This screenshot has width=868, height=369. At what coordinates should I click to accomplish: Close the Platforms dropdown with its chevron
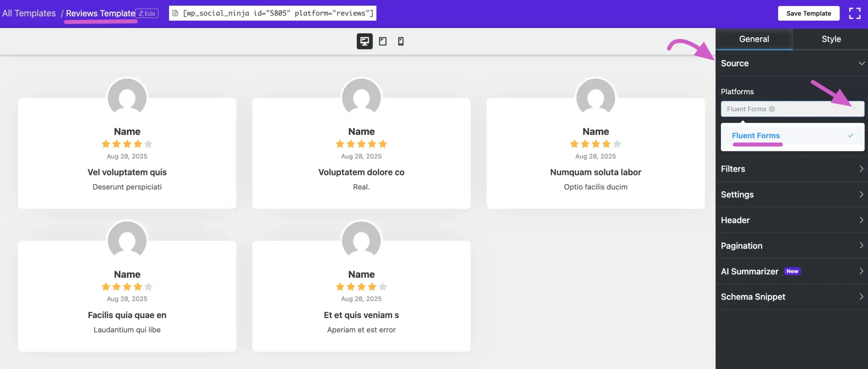[x=856, y=109]
